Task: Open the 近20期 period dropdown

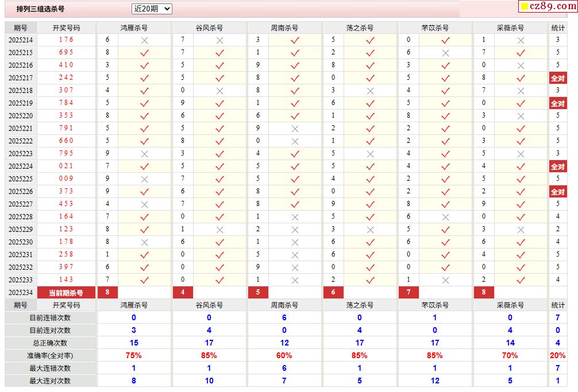Action: pyautogui.click(x=152, y=9)
